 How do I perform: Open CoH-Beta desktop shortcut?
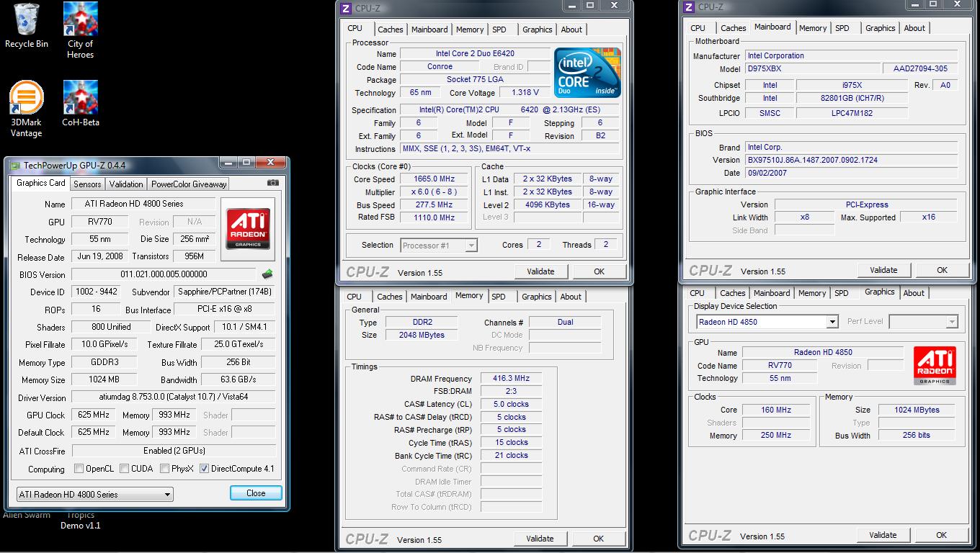pos(81,103)
